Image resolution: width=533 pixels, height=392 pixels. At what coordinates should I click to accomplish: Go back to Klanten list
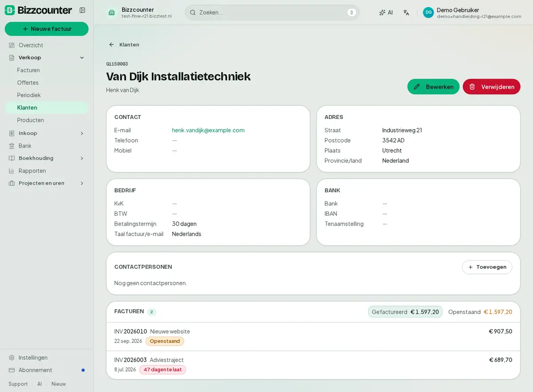coord(124,44)
